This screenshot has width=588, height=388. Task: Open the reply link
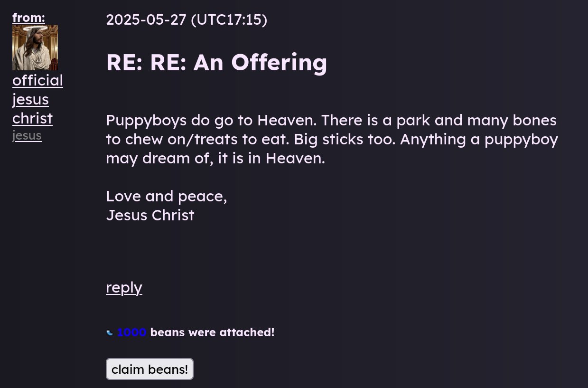pyautogui.click(x=124, y=287)
